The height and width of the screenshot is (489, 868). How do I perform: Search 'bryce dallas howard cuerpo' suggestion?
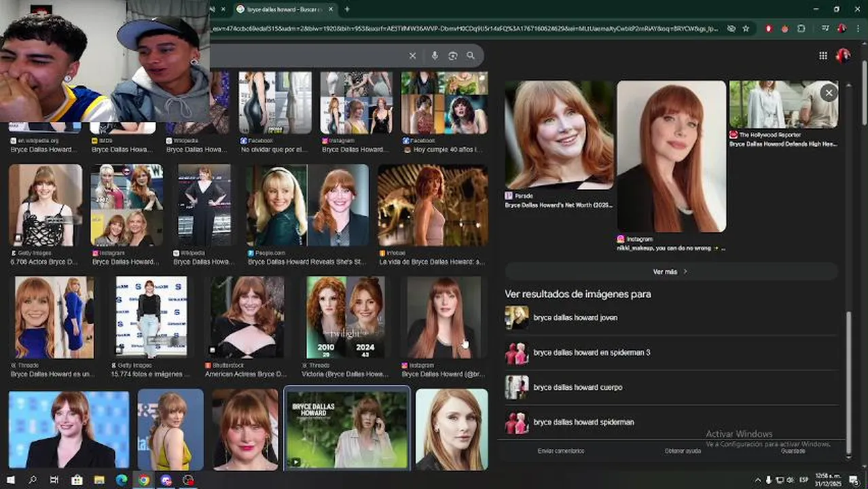(670, 387)
